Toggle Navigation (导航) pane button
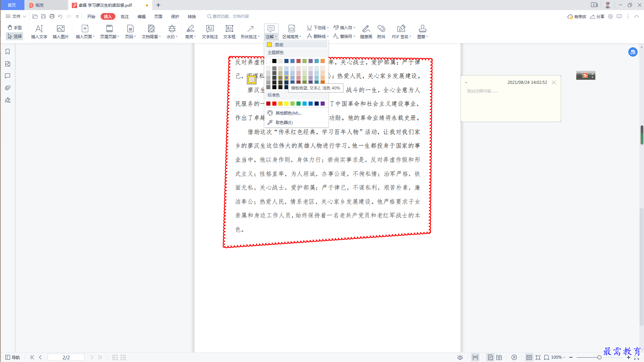The height and width of the screenshot is (362, 644). coord(13,357)
